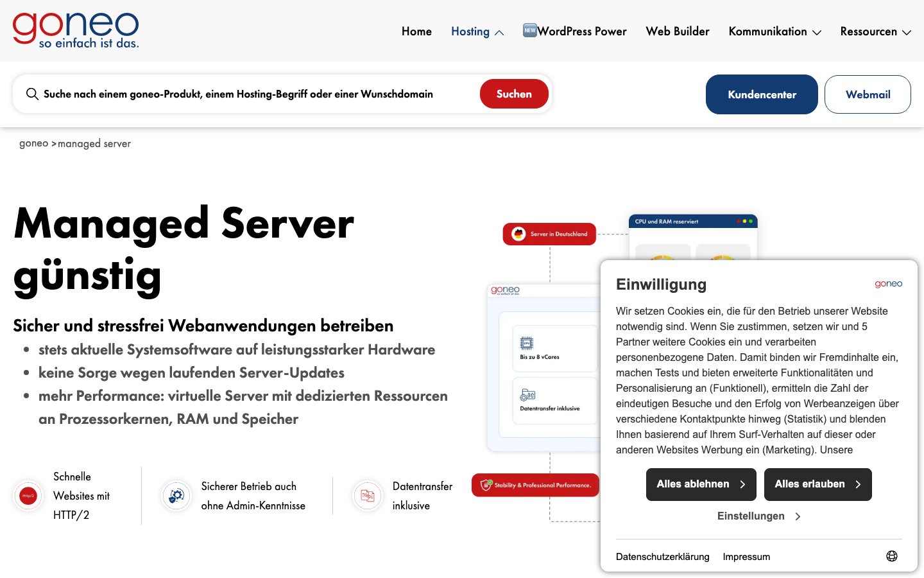Image resolution: width=924 pixels, height=578 pixels.
Task: Click the goneo breadcrumb link
Action: (x=34, y=143)
